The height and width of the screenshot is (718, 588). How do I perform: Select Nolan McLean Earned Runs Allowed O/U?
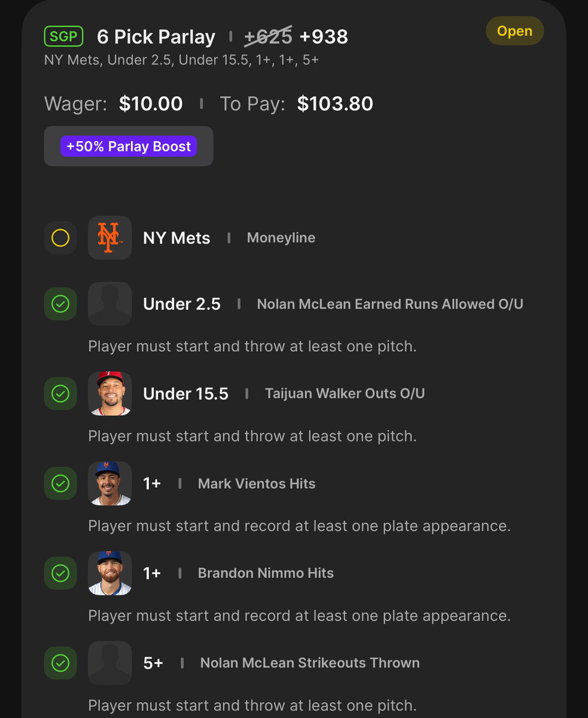(389, 304)
